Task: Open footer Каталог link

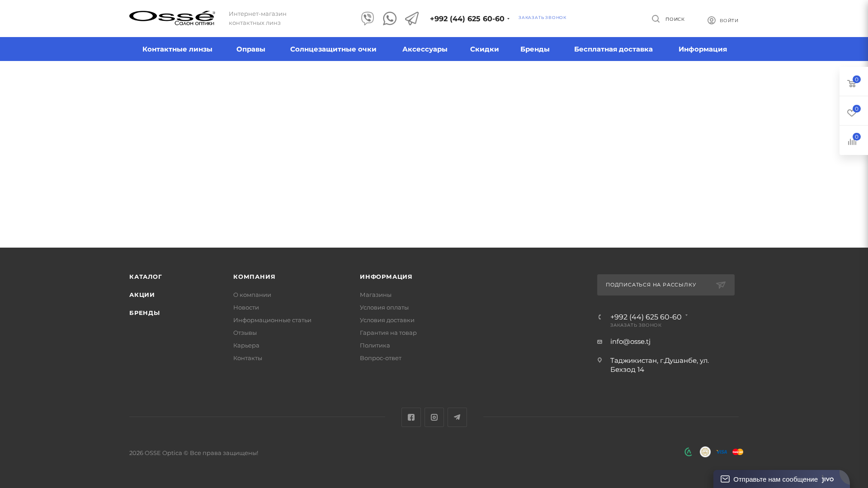Action: [146, 277]
